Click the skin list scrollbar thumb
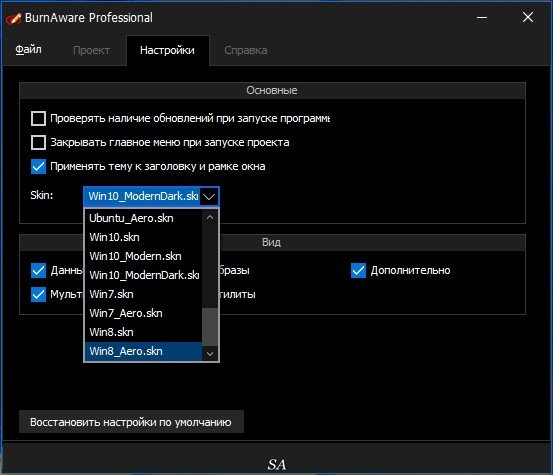The width and height of the screenshot is (553, 475). [x=210, y=327]
